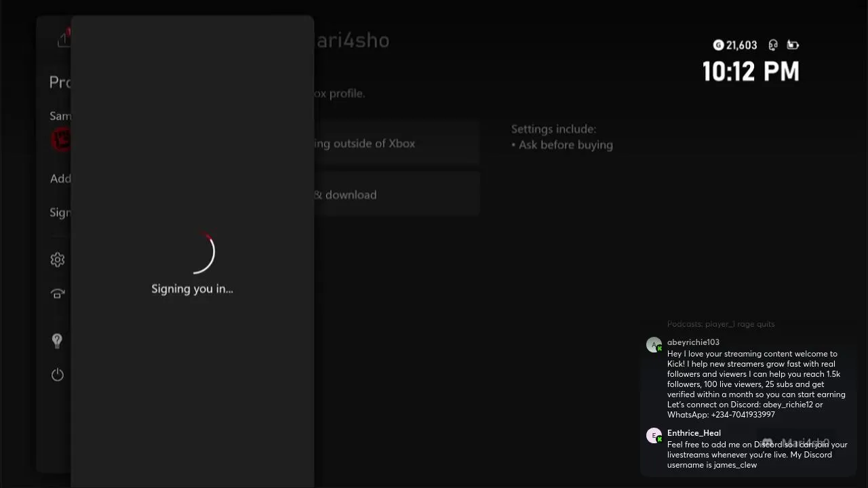Open the help lightbulb icon

57,340
